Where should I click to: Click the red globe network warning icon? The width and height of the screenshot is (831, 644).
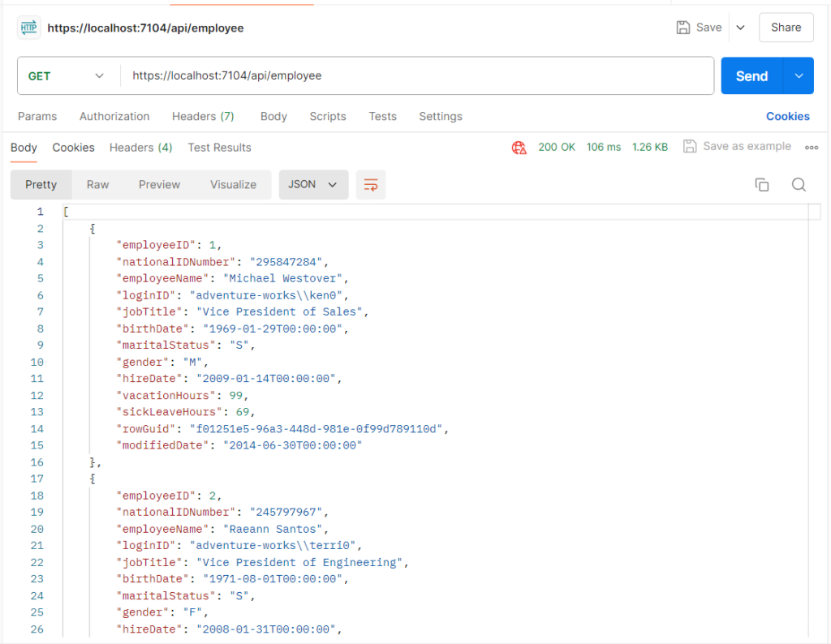519,148
